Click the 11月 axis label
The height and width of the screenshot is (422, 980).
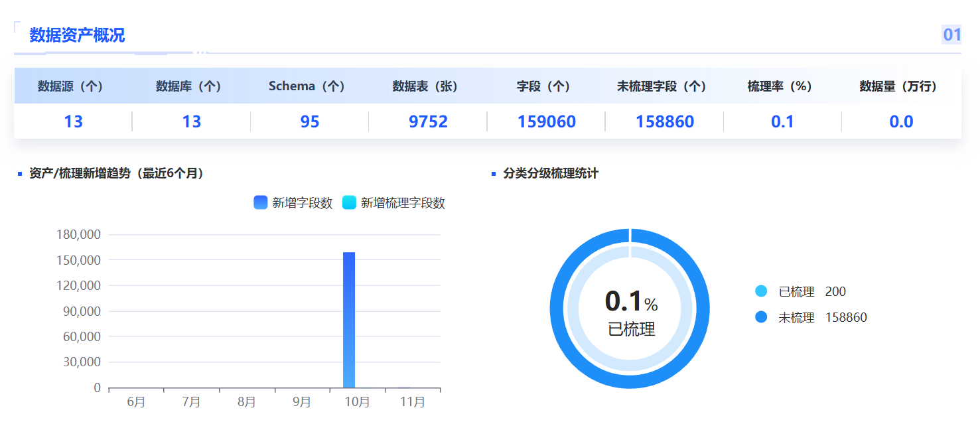point(412,402)
